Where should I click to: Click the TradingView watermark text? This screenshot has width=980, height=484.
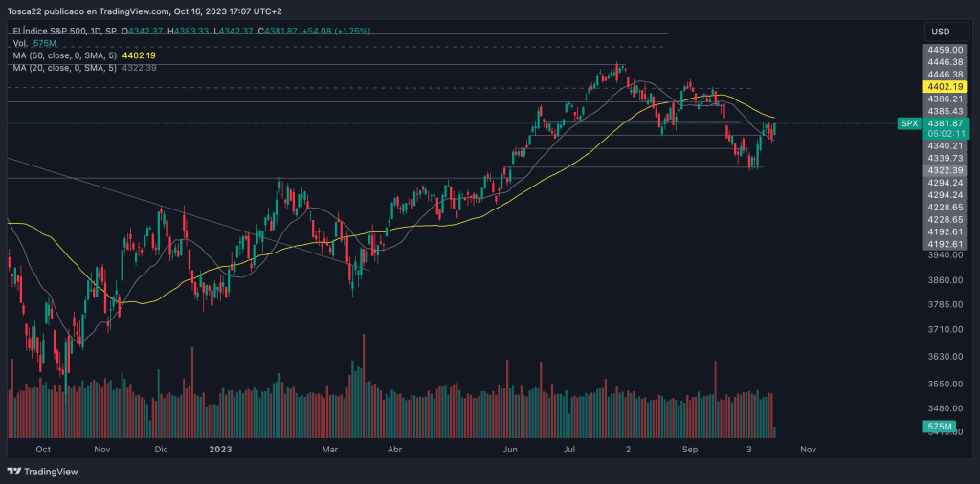coord(51,472)
